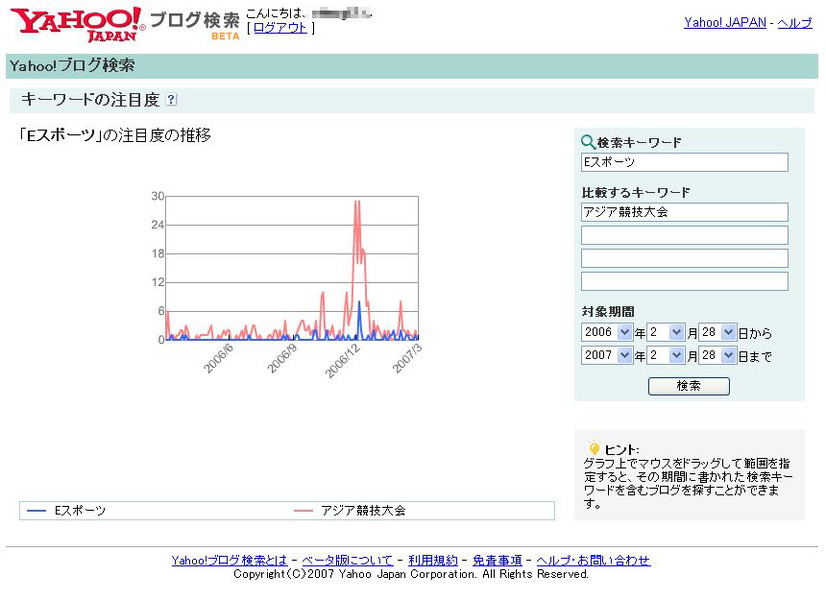This screenshot has height=600, width=826.
Task: Open the end year dropdown showing 2007
Action: (x=607, y=356)
